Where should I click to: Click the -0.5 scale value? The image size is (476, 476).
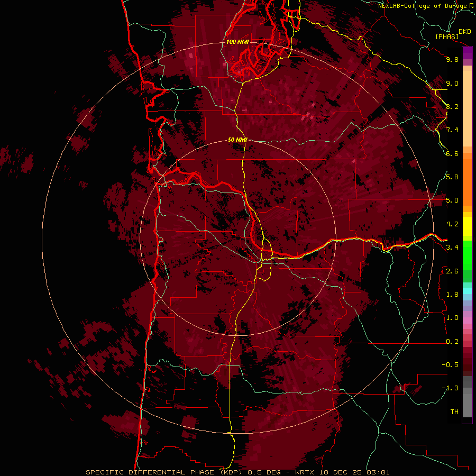[x=450, y=364]
